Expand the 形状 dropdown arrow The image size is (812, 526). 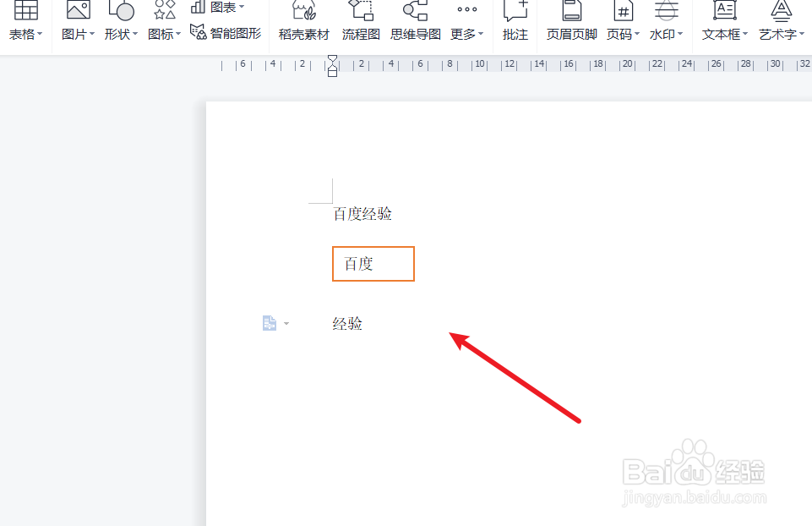(x=135, y=34)
